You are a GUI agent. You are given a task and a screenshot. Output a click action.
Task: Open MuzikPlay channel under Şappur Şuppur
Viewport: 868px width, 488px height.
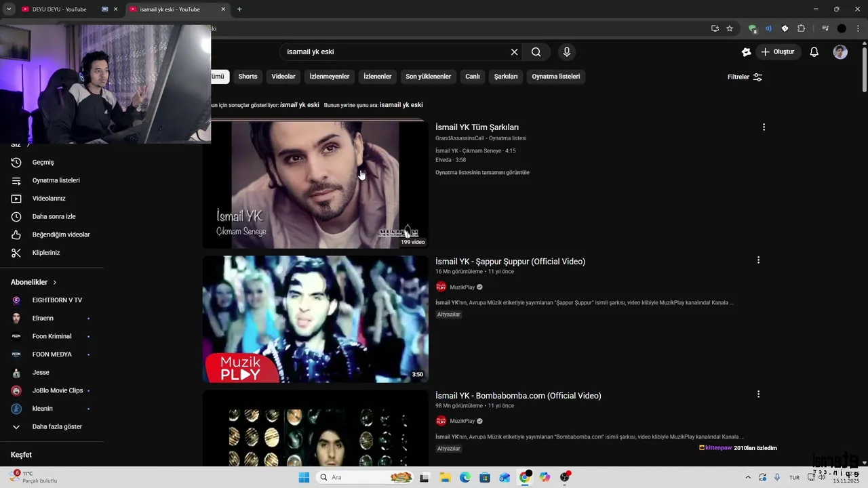462,287
